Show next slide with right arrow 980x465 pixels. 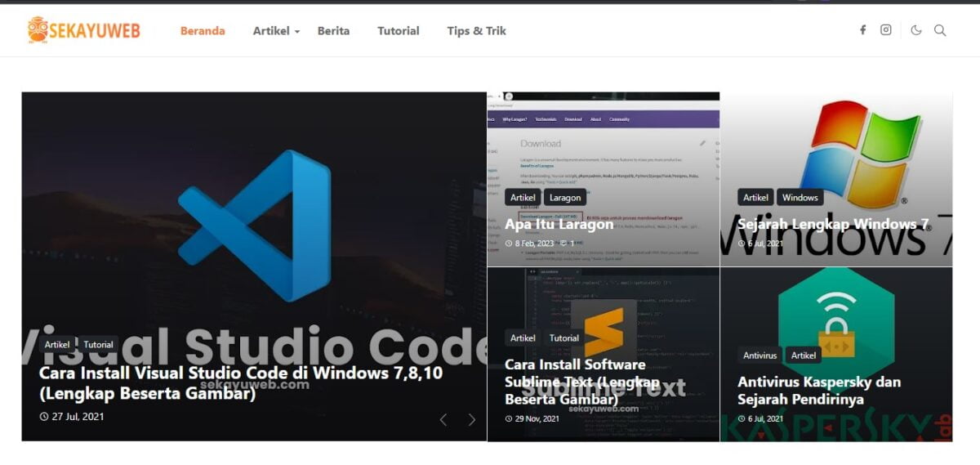coord(471,419)
